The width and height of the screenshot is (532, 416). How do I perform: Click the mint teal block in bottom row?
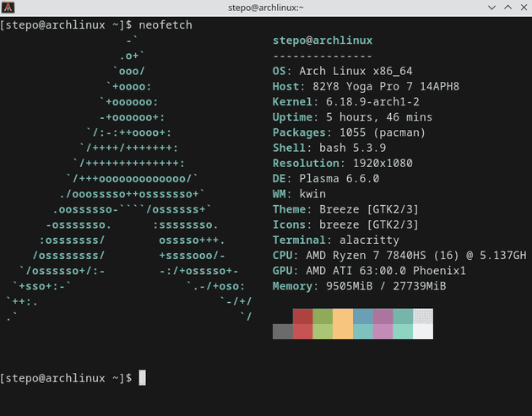point(403,332)
